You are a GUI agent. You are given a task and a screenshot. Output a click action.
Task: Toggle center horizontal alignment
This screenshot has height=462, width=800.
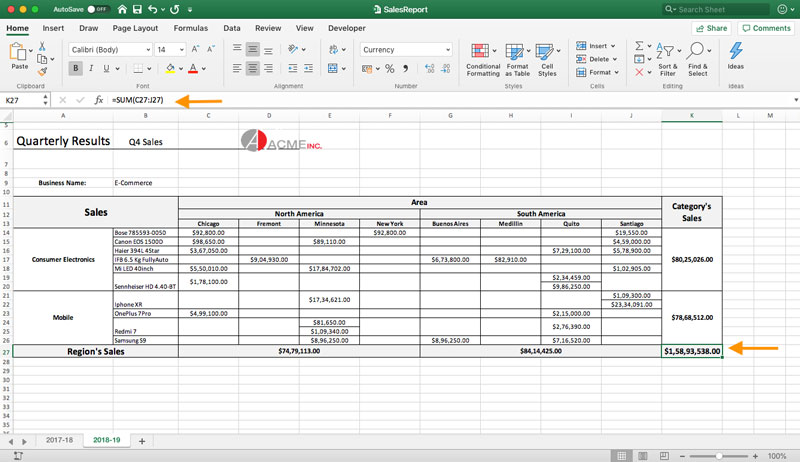pos(253,68)
